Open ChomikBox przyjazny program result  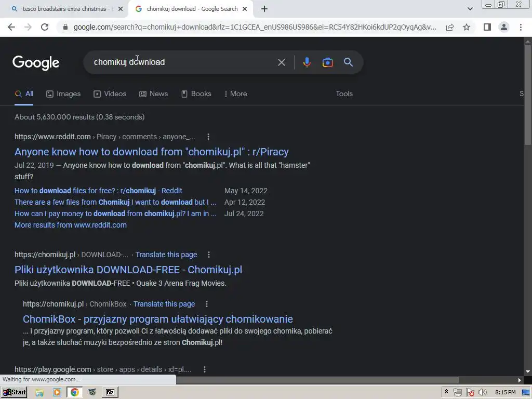(x=158, y=319)
